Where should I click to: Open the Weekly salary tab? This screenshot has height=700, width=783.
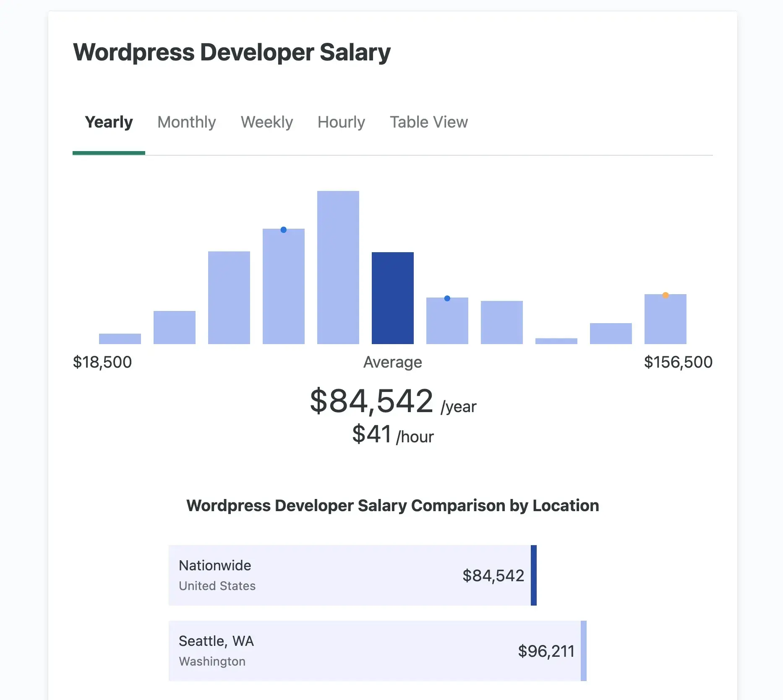point(267,122)
